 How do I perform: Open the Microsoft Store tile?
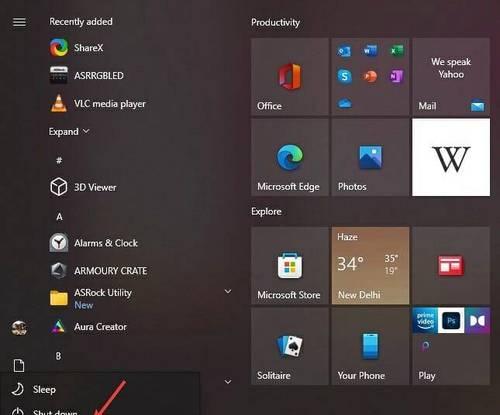pos(290,266)
